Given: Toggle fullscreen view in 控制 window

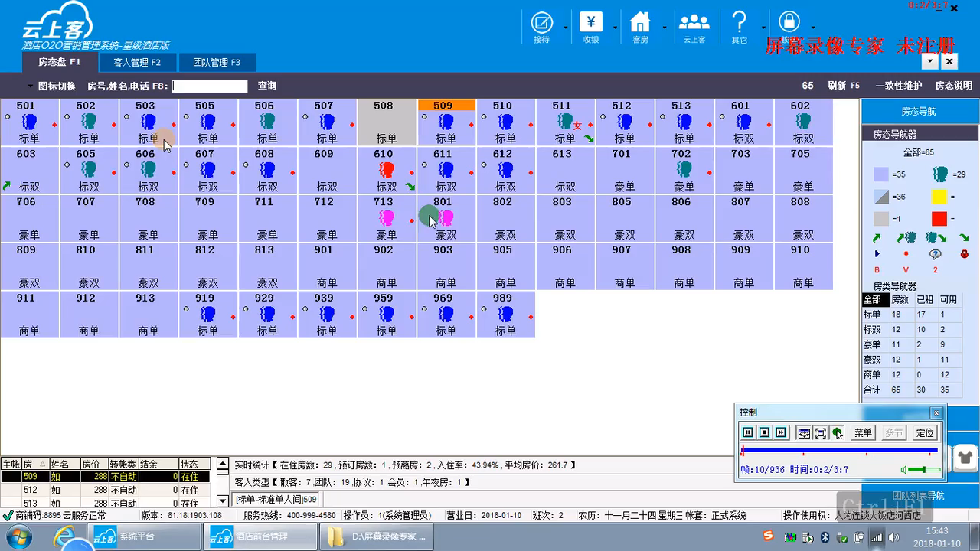Looking at the screenshot, I should tap(821, 432).
